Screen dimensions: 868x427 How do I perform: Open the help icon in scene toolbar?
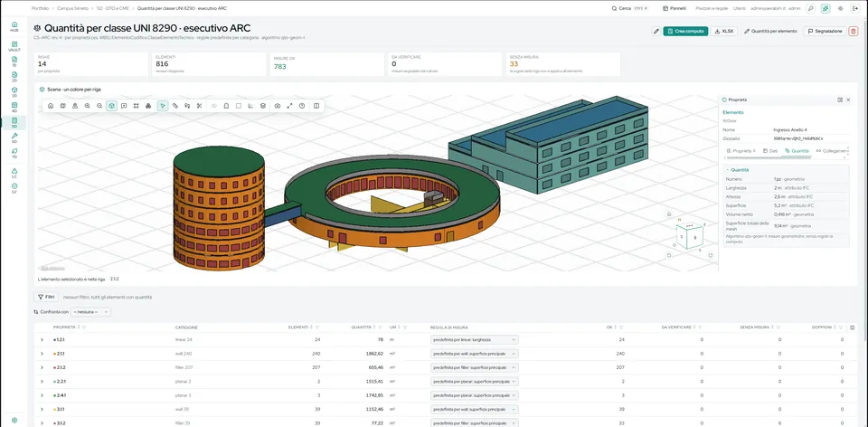click(x=302, y=106)
